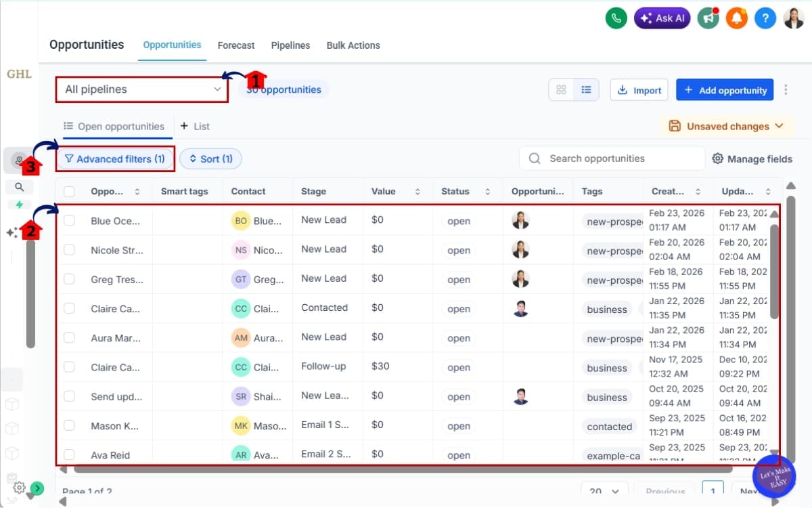Sort by Updated column arrows
812x508 pixels.
(768, 192)
